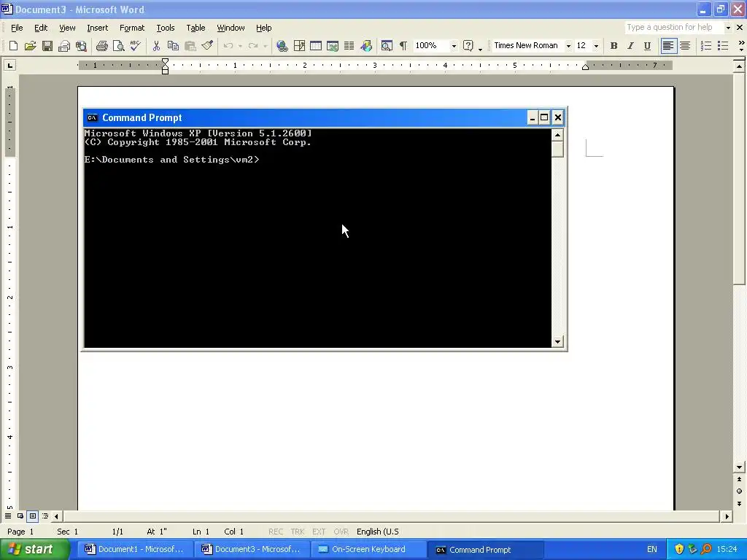747x560 pixels.
Task: Click EN language indicator in taskbar
Action: pyautogui.click(x=651, y=550)
